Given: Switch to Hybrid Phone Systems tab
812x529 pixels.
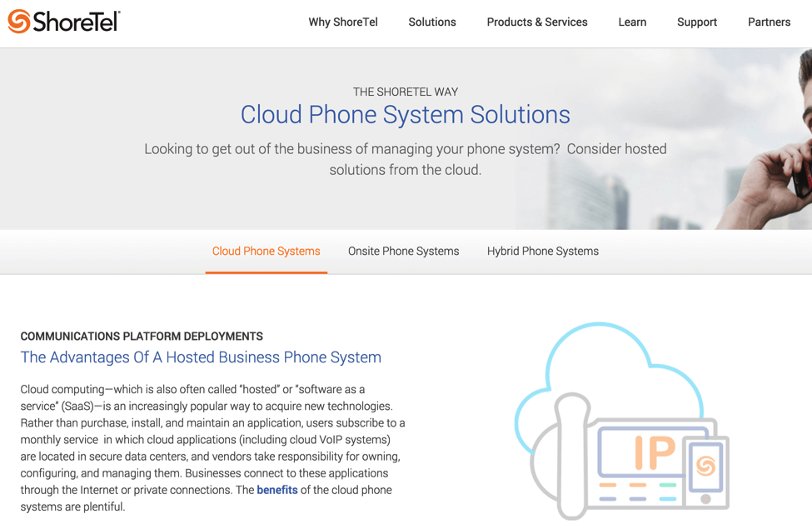Looking at the screenshot, I should 543,252.
